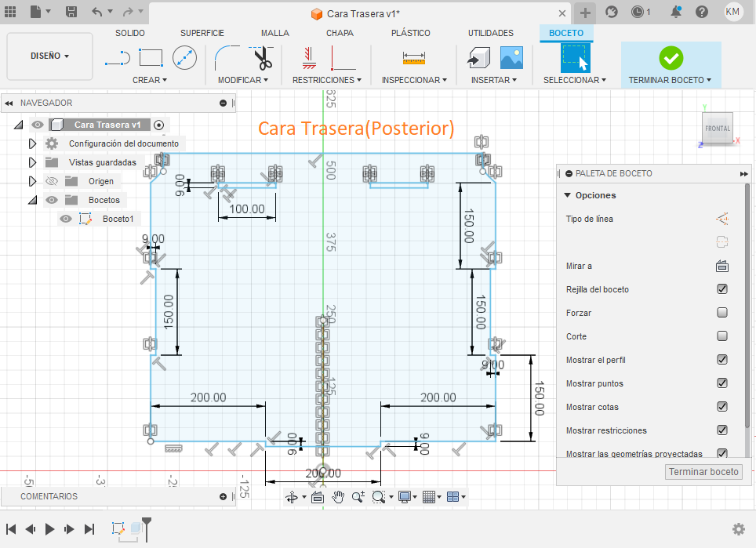Viewport: 756px width, 548px height.
Task: Switch to the SOLIDO tab
Action: coord(129,33)
